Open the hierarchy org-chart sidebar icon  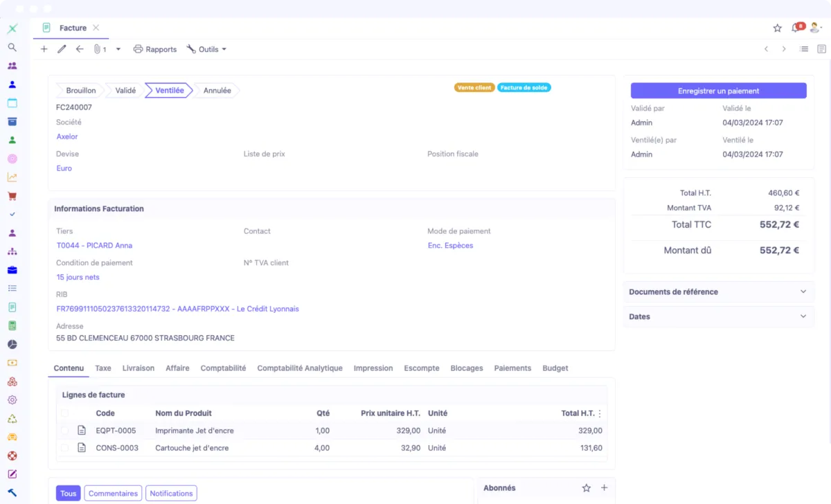click(x=12, y=251)
